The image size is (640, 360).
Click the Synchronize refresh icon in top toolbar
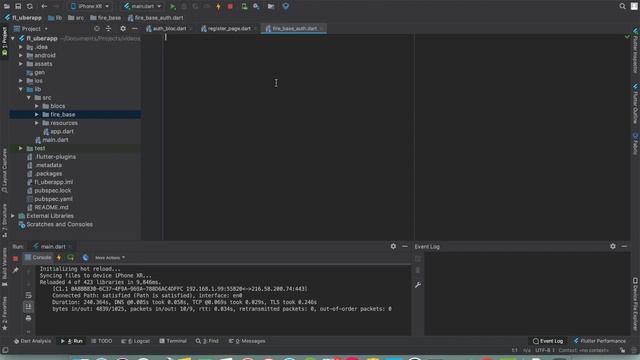tap(29, 6)
